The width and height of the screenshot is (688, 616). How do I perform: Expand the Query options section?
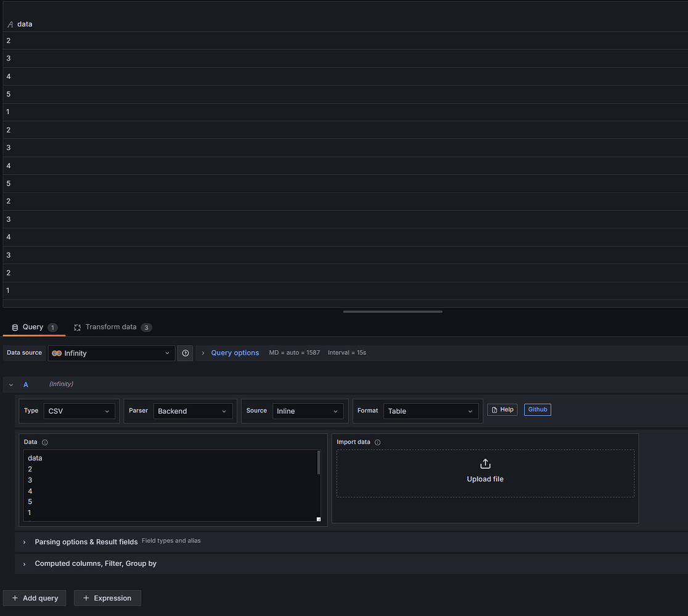[x=235, y=352]
